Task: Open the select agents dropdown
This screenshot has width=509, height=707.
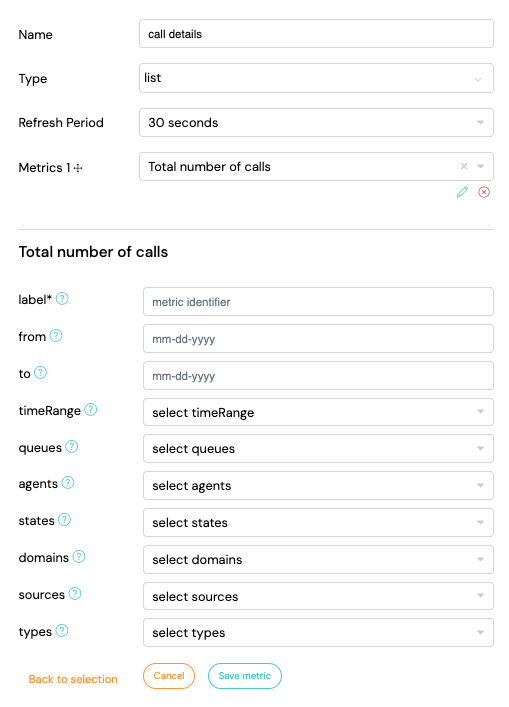Action: point(318,486)
